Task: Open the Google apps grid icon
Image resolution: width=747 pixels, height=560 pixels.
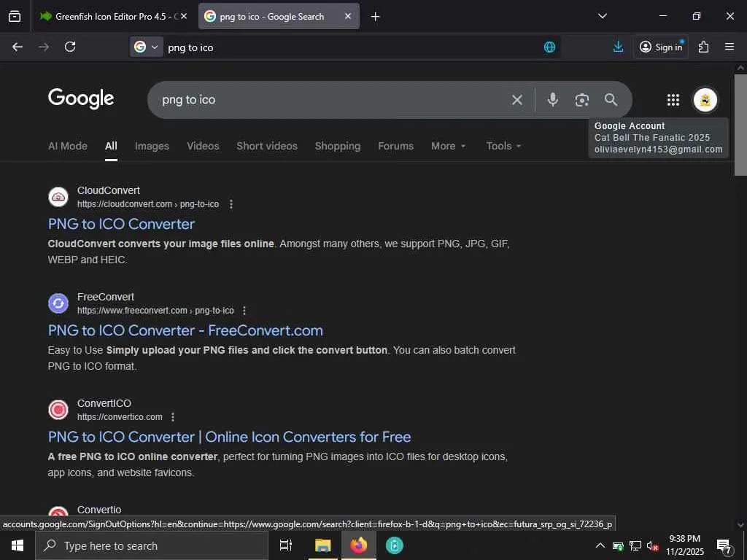Action: pyautogui.click(x=673, y=100)
